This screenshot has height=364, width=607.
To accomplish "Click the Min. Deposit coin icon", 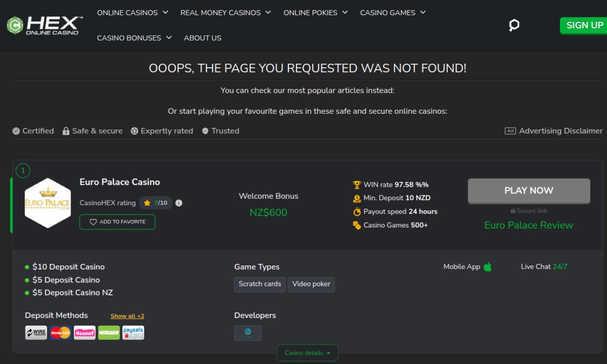I will tap(357, 198).
